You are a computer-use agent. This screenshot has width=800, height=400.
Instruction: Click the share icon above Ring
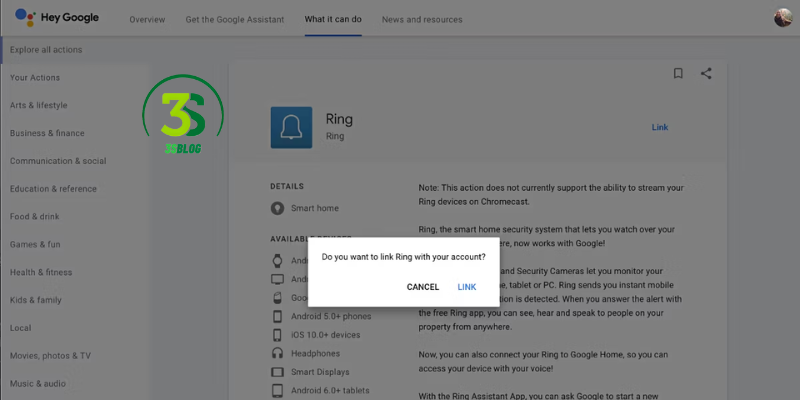click(x=706, y=73)
